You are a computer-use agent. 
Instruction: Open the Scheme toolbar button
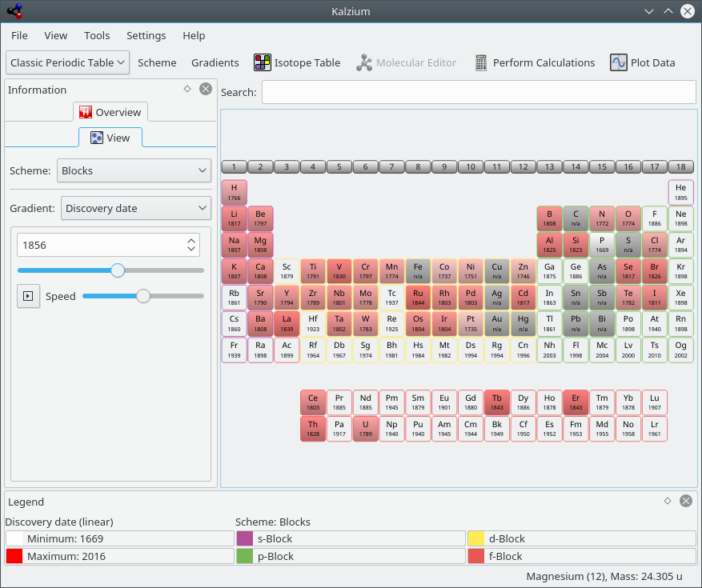[157, 62]
